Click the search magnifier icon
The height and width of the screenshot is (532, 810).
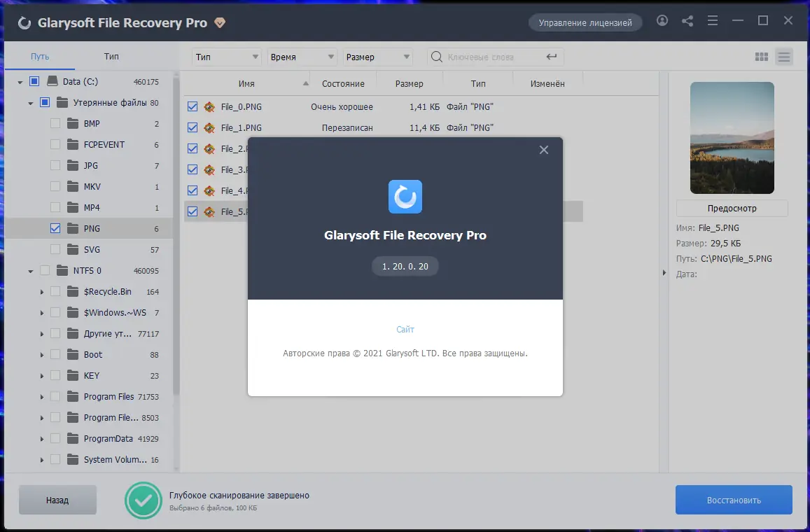(x=437, y=57)
